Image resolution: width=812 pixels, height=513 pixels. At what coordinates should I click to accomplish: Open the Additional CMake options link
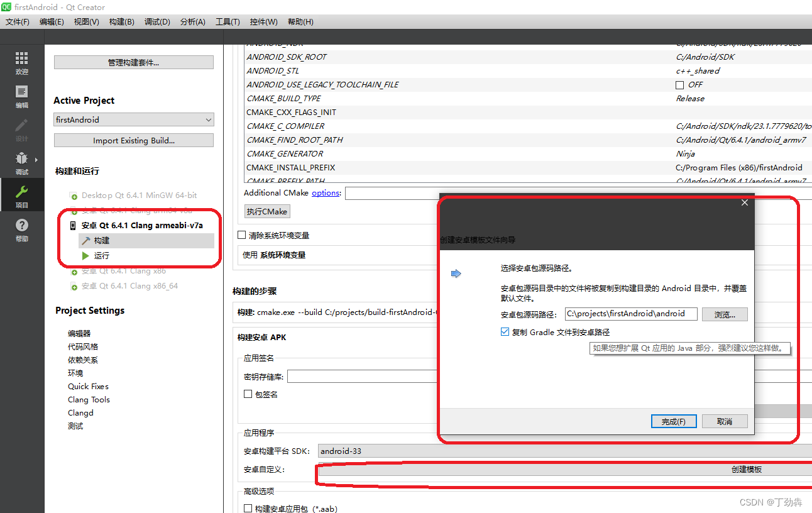pyautogui.click(x=326, y=193)
